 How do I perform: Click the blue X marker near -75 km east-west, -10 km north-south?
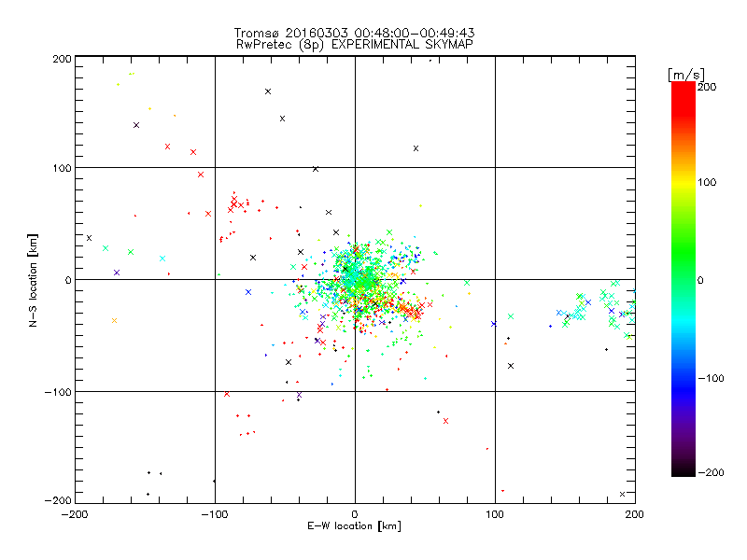click(x=248, y=292)
